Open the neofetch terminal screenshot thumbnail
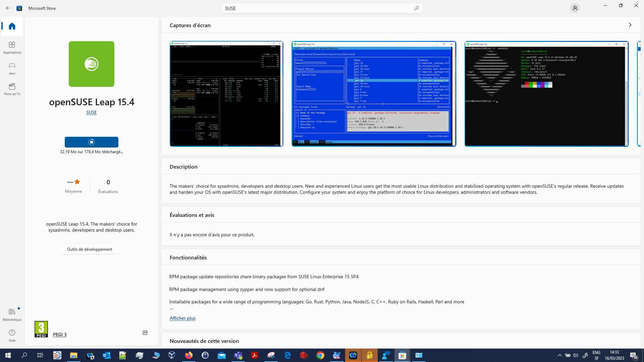Image resolution: width=644 pixels, height=362 pixels. click(x=546, y=94)
